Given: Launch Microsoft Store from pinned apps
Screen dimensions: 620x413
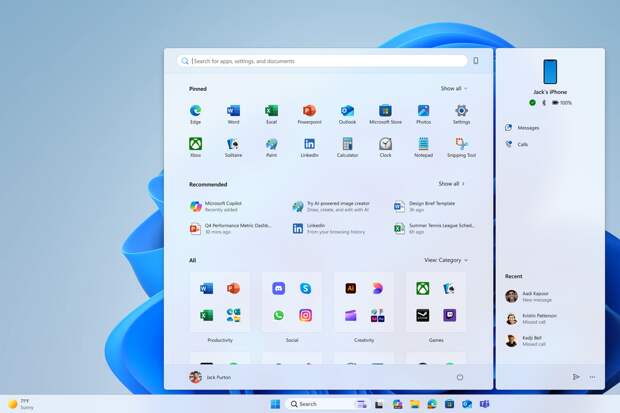Looking at the screenshot, I should click(x=385, y=111).
